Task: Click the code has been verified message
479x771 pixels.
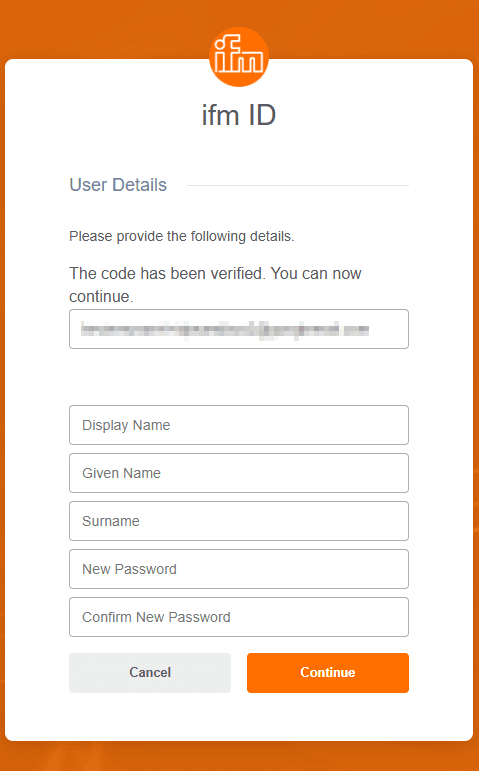Action: [x=215, y=285]
